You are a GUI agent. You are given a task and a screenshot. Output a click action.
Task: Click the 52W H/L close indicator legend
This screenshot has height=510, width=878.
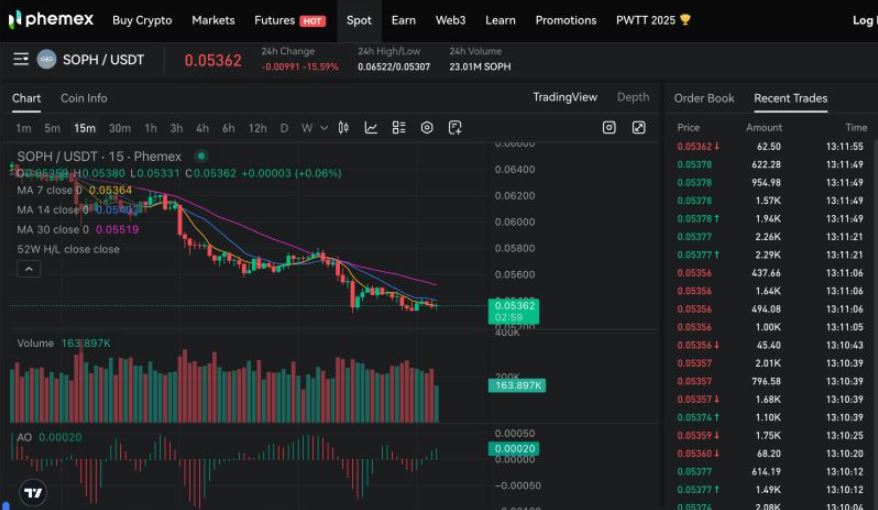(x=68, y=249)
